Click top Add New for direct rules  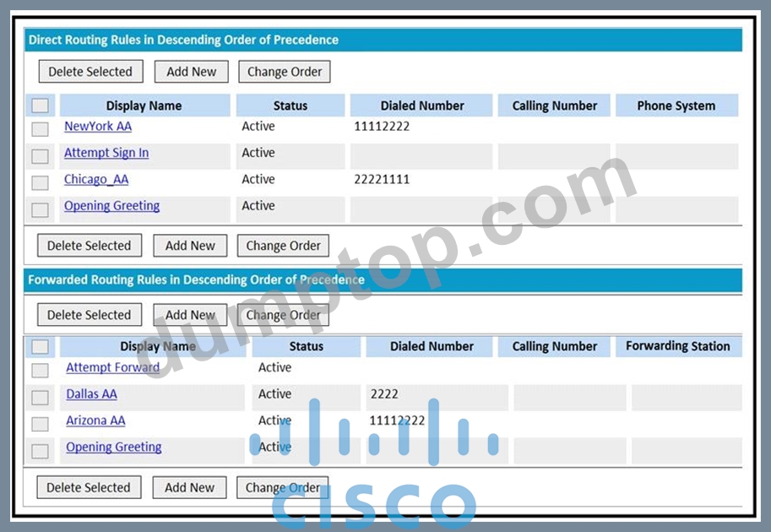pos(192,72)
